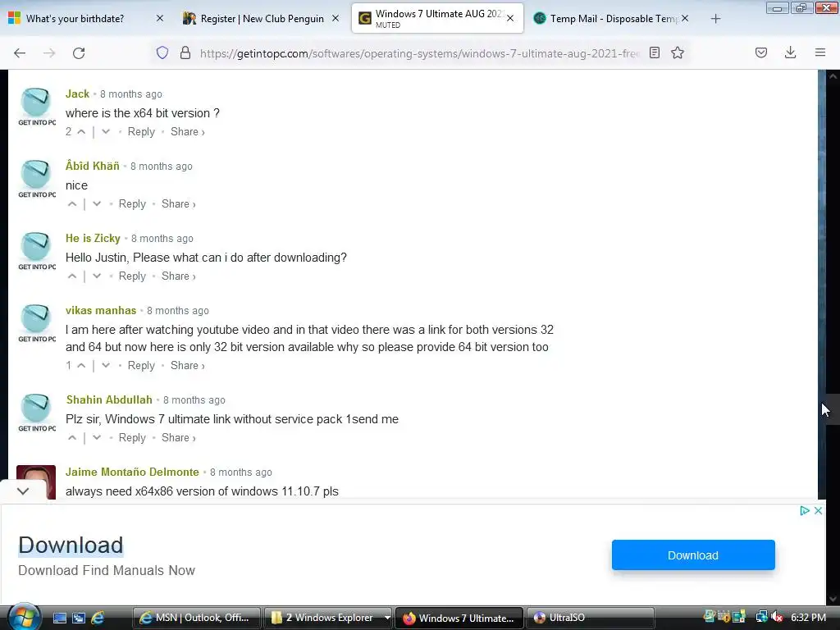Launch Internet Explorer from quick launch
This screenshot has width=840, height=630.
click(98, 618)
